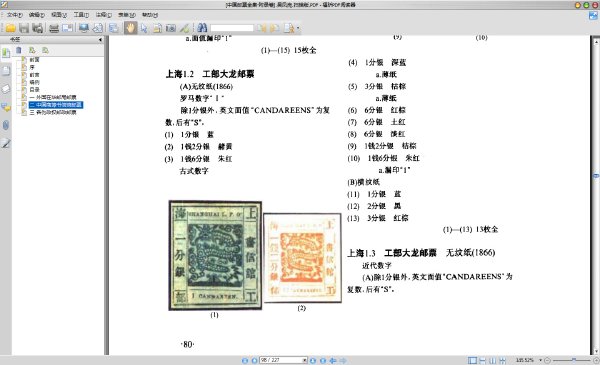Viewport: 600px width, 365px height.
Task: Enable single page view mode
Action: tap(473, 360)
